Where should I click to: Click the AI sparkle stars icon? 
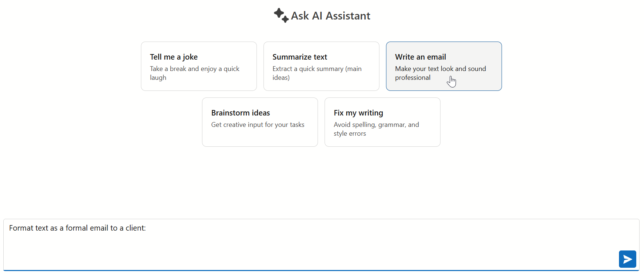(x=281, y=15)
